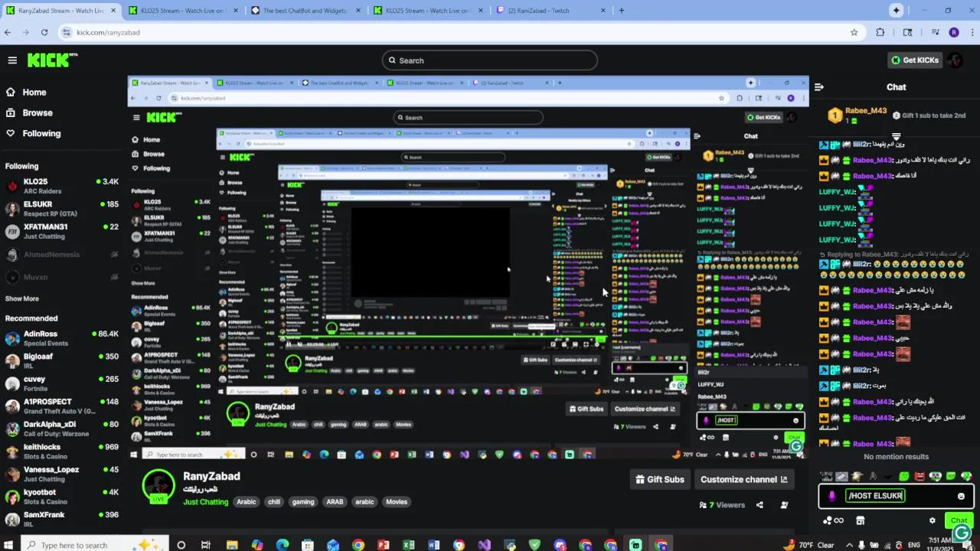
Task: Open recommended channel Vanessa_Lopez
Action: point(61,474)
